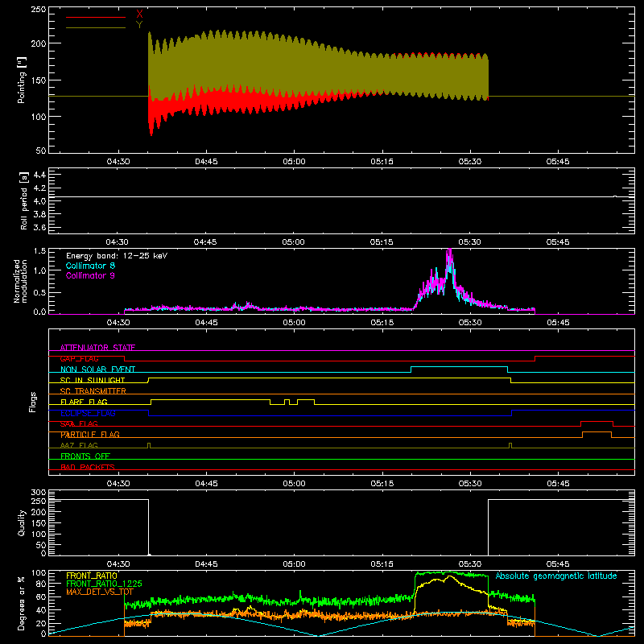Viewport: 644px width, 644px height.
Task: Select the "Roll period [s]" axis label
Action: pos(23,200)
